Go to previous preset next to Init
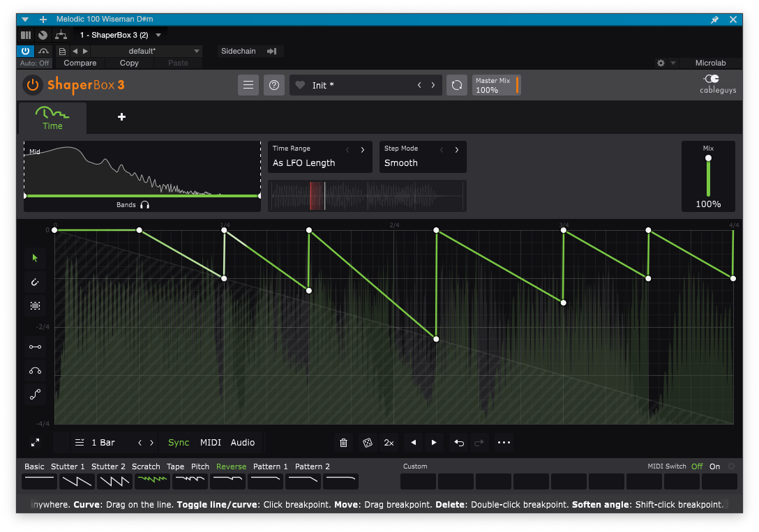The width and height of the screenshot is (759, 532). click(419, 85)
